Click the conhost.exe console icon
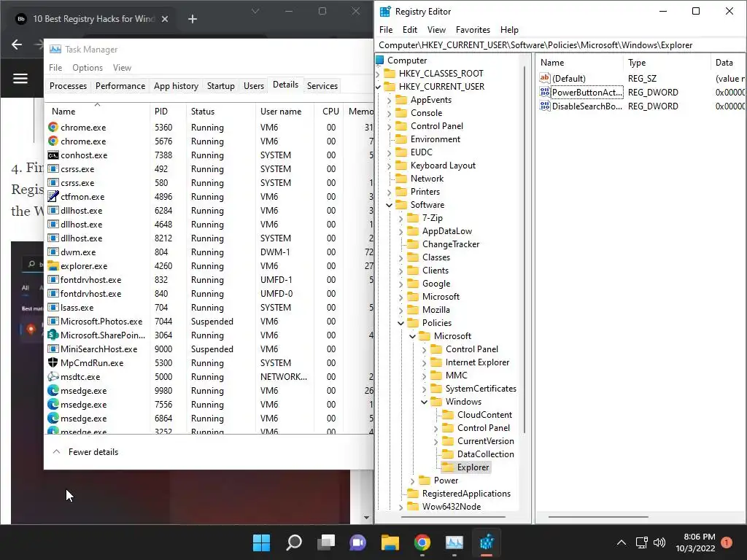This screenshot has height=560, width=747. coord(53,155)
